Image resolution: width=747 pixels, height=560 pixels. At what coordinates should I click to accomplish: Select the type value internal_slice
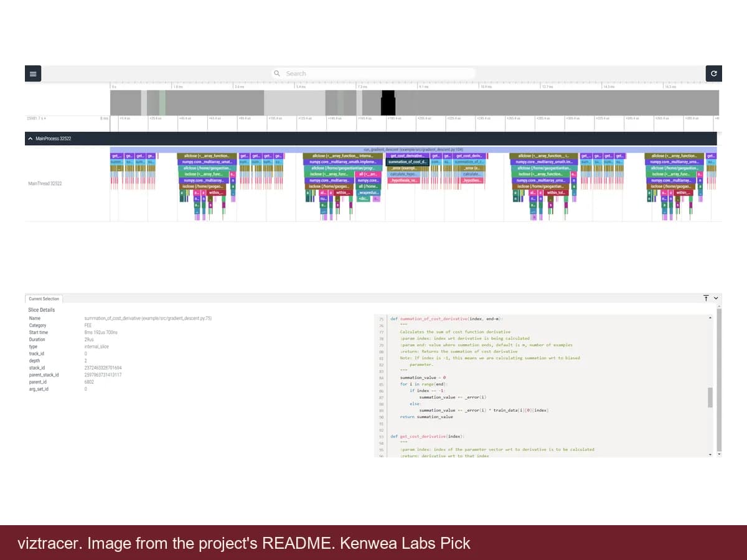tap(96, 347)
